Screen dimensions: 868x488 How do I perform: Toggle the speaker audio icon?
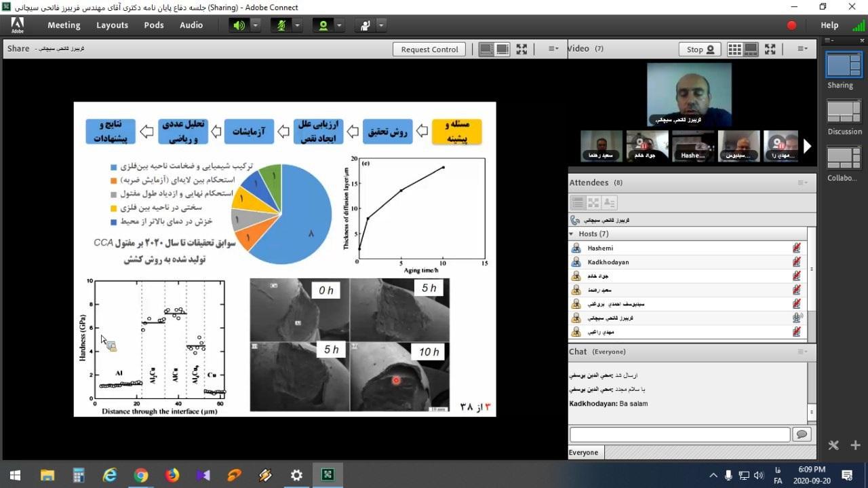click(x=239, y=25)
